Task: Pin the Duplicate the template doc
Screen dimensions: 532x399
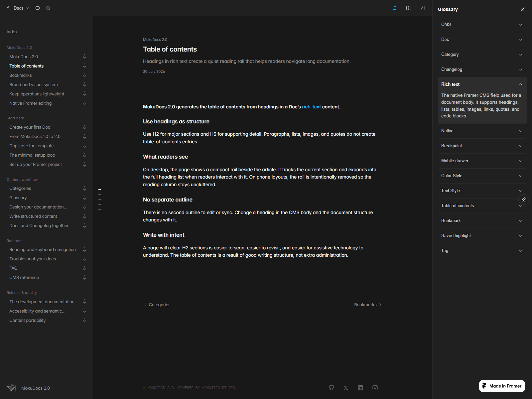Action: point(84,146)
